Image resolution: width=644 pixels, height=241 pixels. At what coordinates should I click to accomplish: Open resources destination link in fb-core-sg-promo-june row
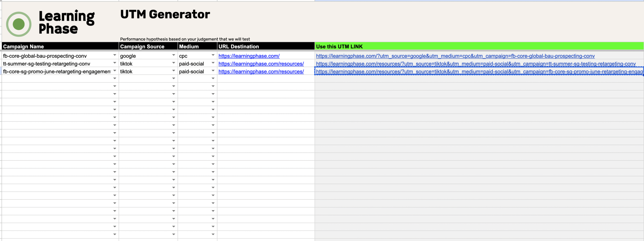pos(261,71)
